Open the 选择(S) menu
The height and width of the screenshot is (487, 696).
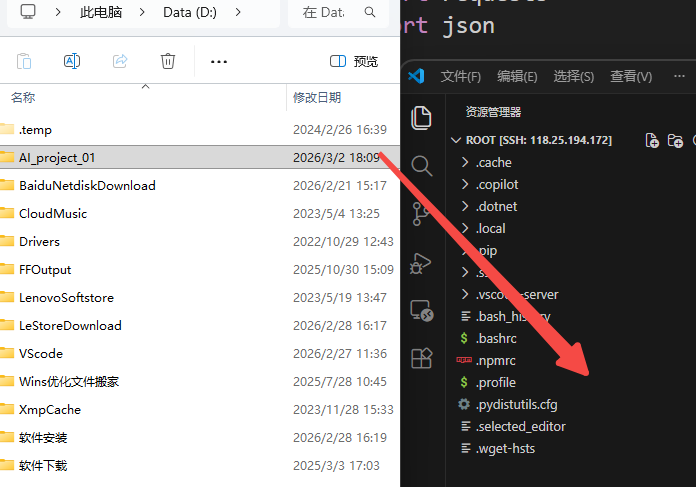(x=573, y=77)
